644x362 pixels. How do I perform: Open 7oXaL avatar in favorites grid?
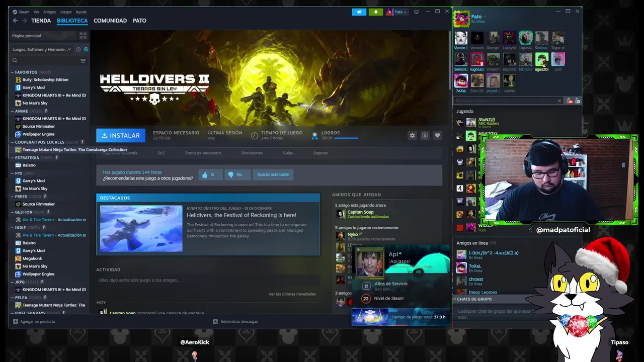point(461,80)
